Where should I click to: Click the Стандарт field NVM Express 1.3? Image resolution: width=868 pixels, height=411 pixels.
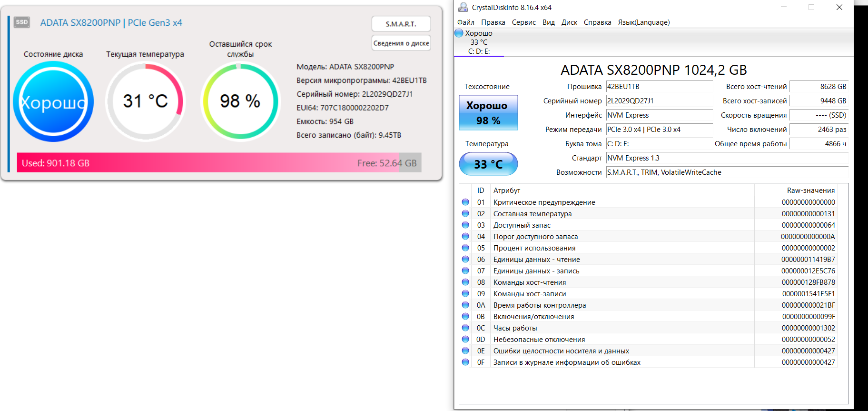(727, 158)
